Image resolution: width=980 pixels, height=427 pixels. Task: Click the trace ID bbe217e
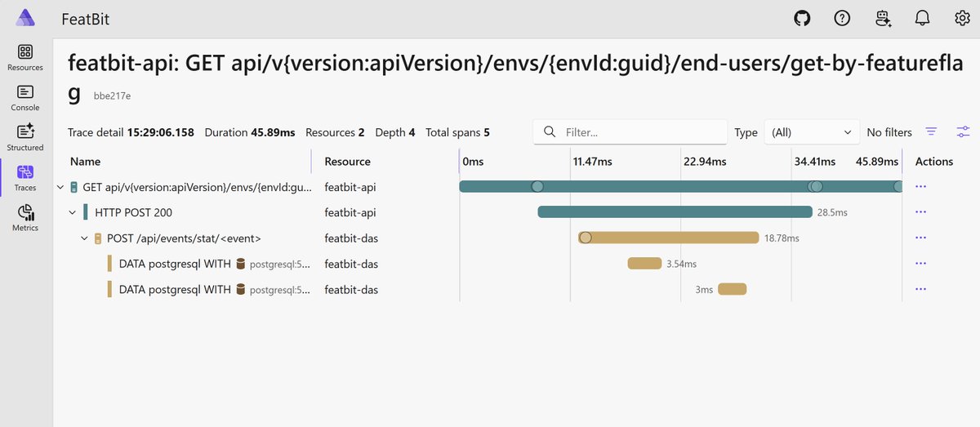point(113,96)
